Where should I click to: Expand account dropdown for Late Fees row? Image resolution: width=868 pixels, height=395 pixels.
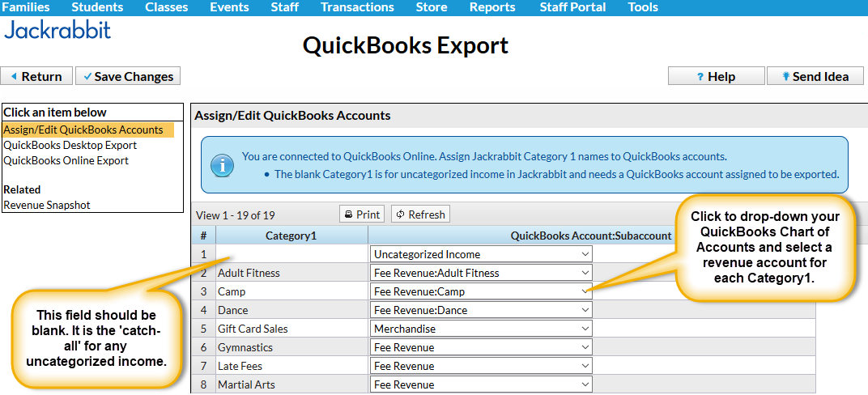(481, 366)
